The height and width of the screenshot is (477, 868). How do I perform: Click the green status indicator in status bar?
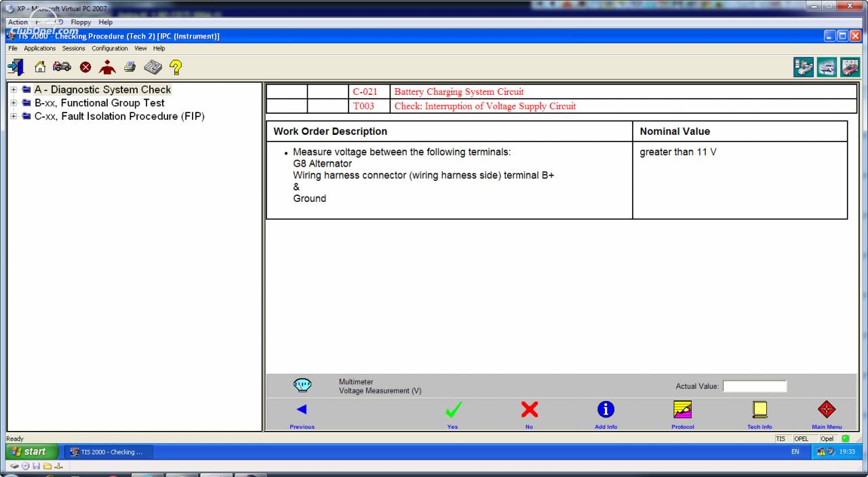pos(846,438)
